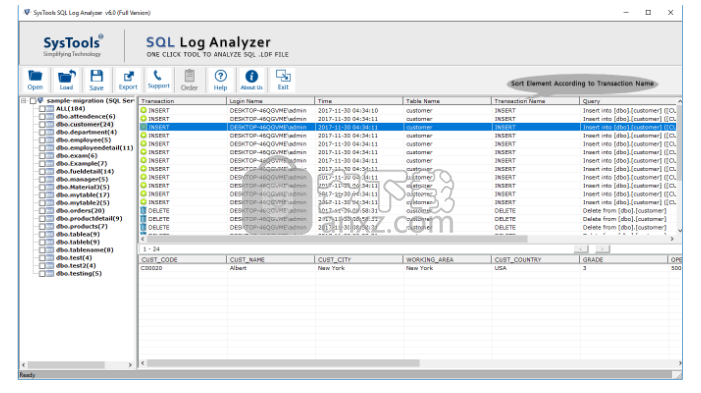
Task: Click the GRADE column header
Action: [623, 259]
